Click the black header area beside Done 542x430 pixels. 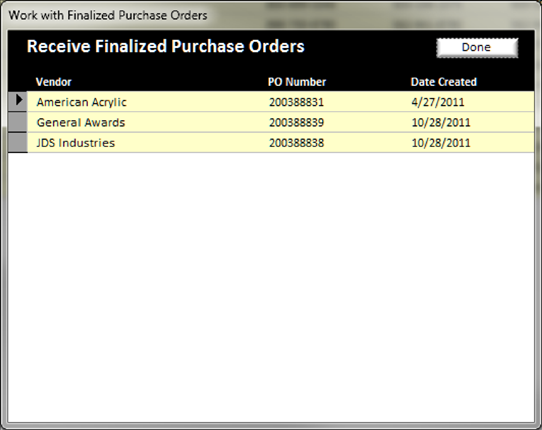pos(370,47)
